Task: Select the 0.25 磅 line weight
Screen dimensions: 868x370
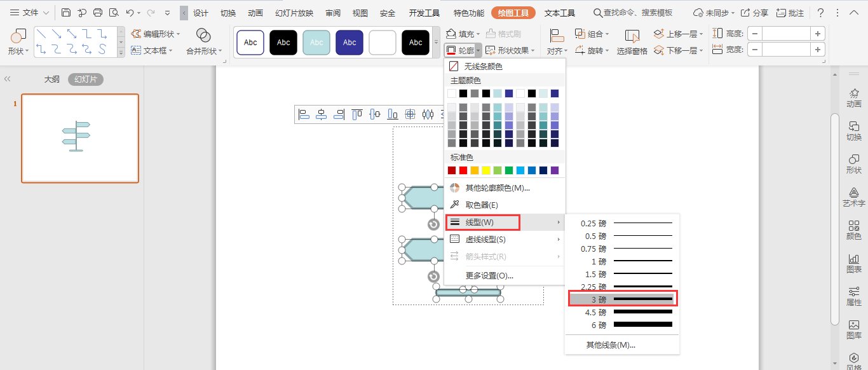Action: point(623,223)
